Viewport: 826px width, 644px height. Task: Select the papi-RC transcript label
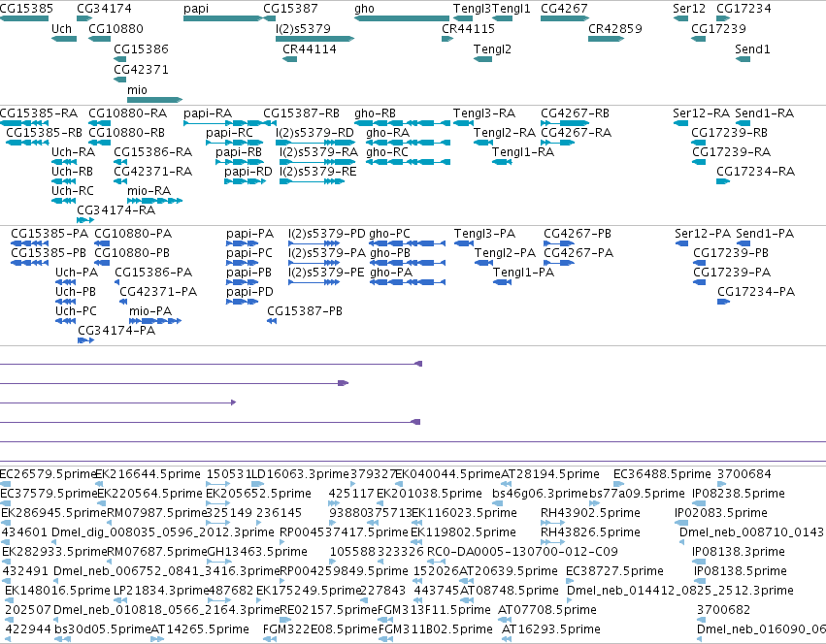(230, 133)
